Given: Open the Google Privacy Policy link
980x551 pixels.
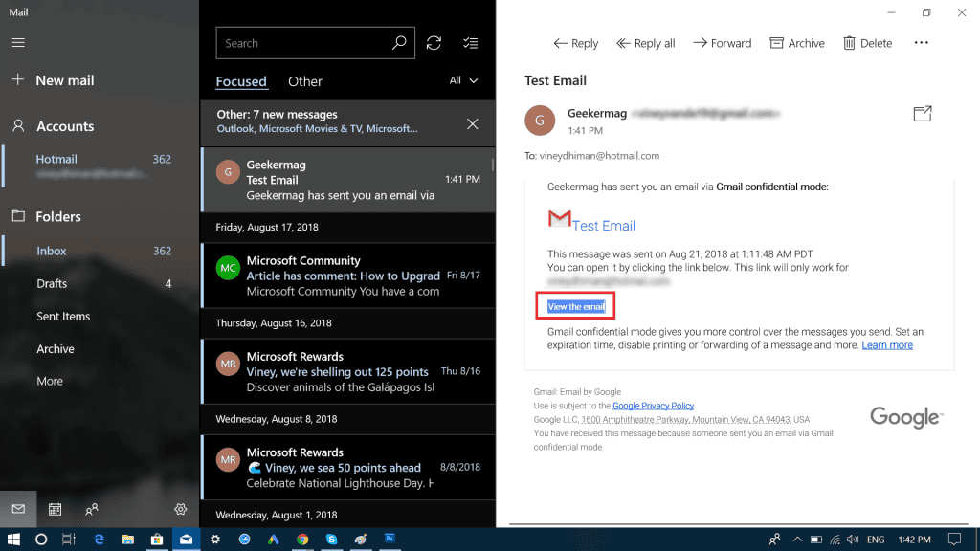Looking at the screenshot, I should point(653,406).
